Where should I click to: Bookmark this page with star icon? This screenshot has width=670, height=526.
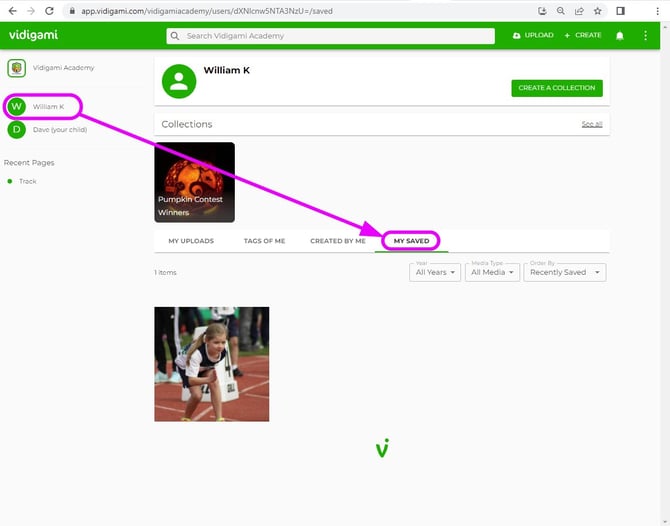point(597,10)
